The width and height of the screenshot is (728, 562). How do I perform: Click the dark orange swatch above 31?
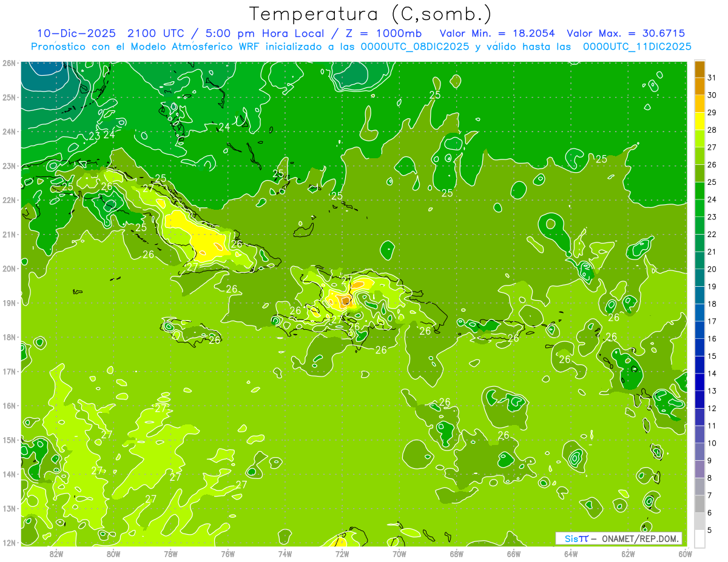click(x=699, y=69)
